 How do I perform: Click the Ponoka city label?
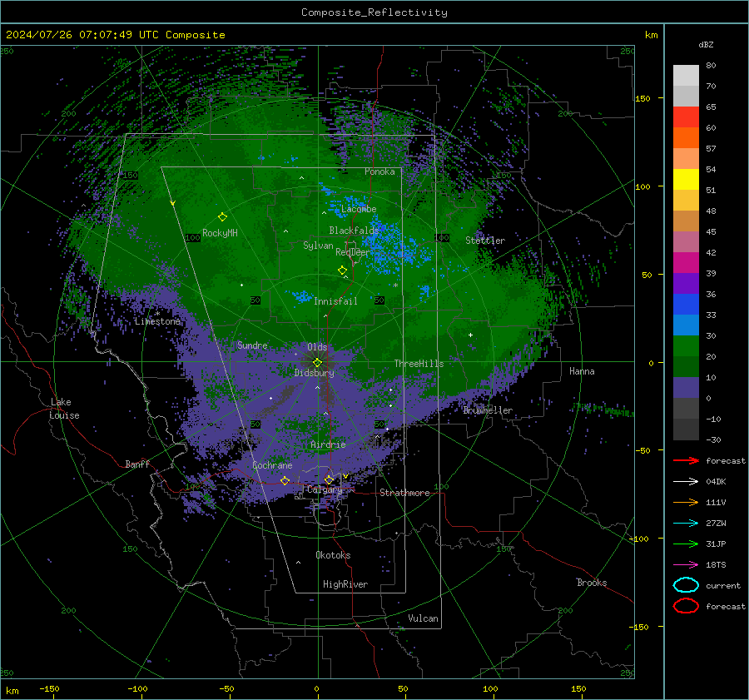379,171
